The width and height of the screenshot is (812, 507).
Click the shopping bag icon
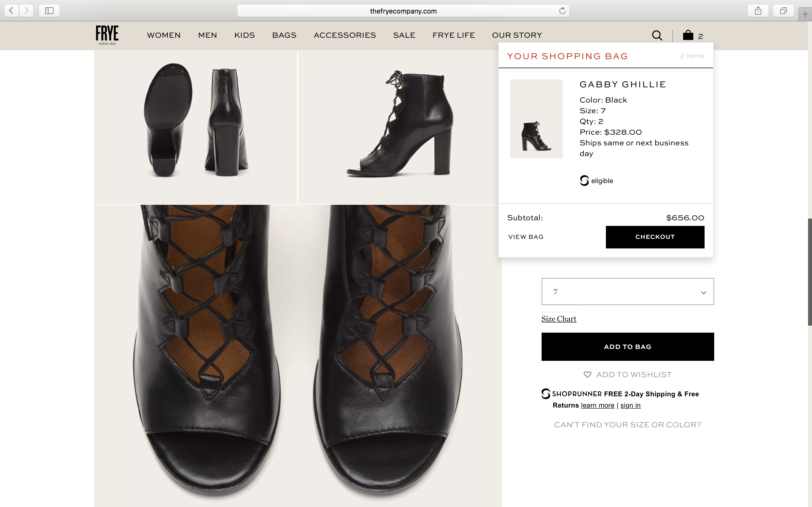coord(688,35)
